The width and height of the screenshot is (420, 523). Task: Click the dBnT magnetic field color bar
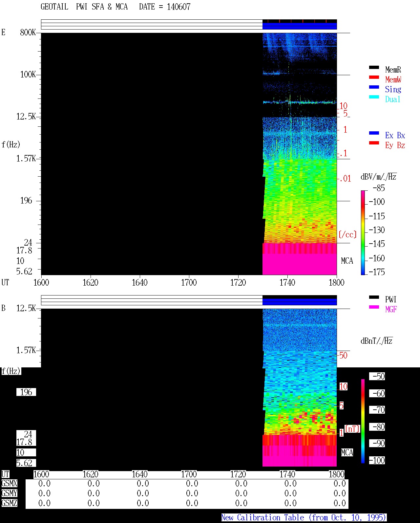tap(363, 421)
